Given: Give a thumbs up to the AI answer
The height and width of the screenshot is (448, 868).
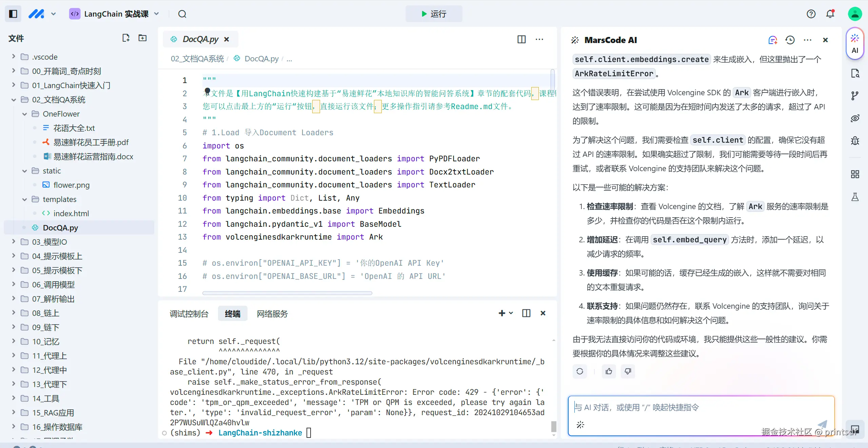Looking at the screenshot, I should tap(608, 371).
